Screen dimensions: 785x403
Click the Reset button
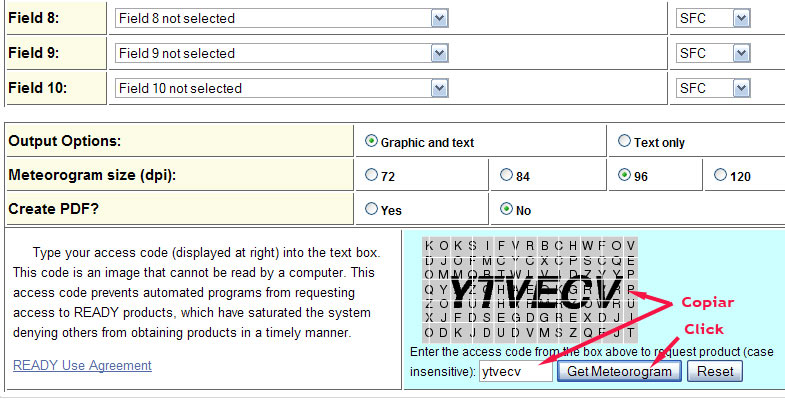click(x=715, y=371)
